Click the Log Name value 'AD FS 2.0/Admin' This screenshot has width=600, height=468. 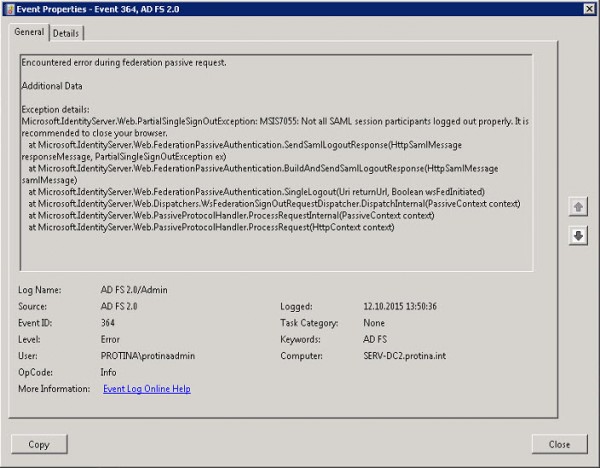134,290
